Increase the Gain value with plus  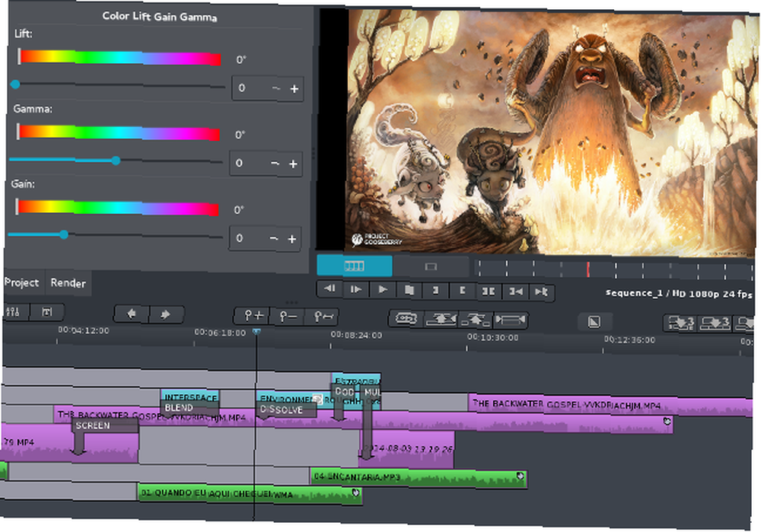(291, 239)
